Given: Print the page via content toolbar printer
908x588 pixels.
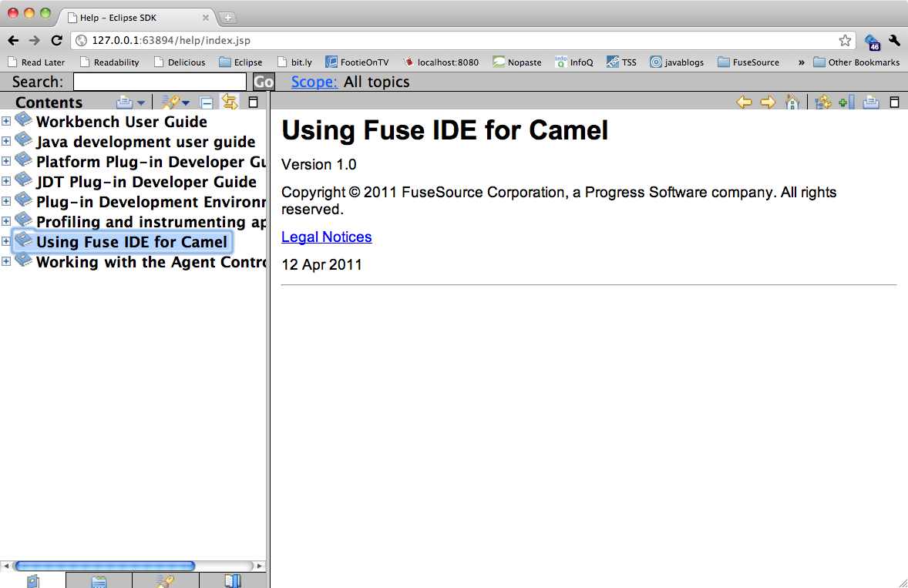Looking at the screenshot, I should [x=871, y=102].
